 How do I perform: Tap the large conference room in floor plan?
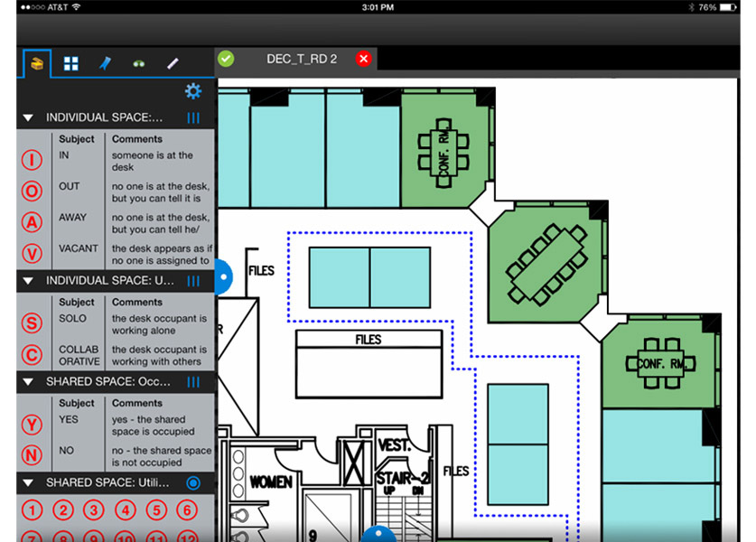point(547,263)
